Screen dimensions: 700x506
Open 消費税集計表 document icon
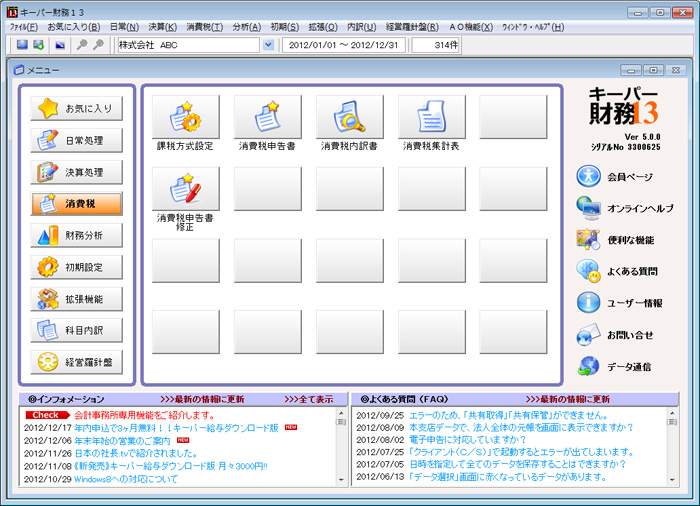click(432, 117)
